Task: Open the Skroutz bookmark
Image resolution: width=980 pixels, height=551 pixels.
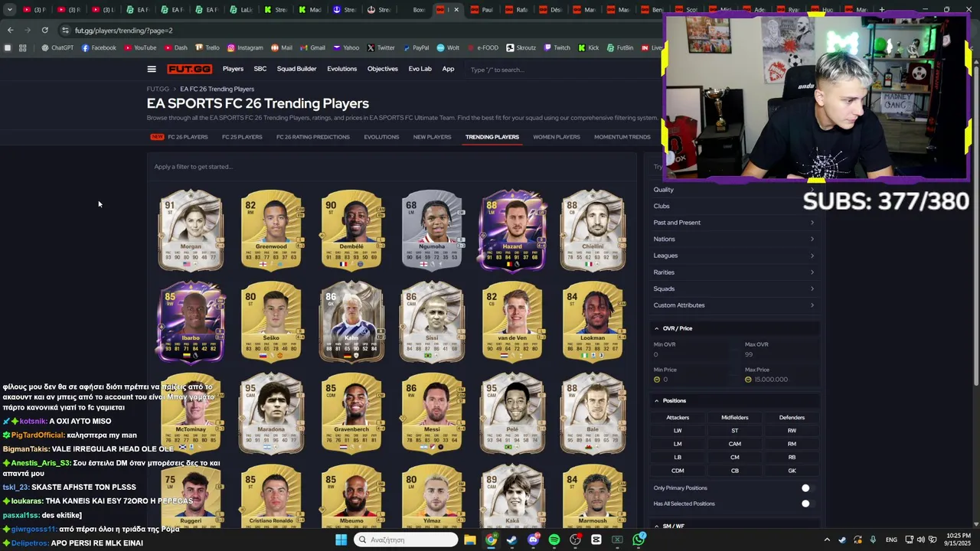Action: pos(521,47)
